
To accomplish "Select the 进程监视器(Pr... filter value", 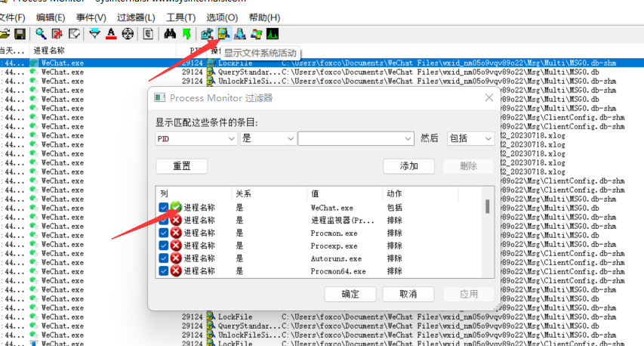I will coord(343,221).
